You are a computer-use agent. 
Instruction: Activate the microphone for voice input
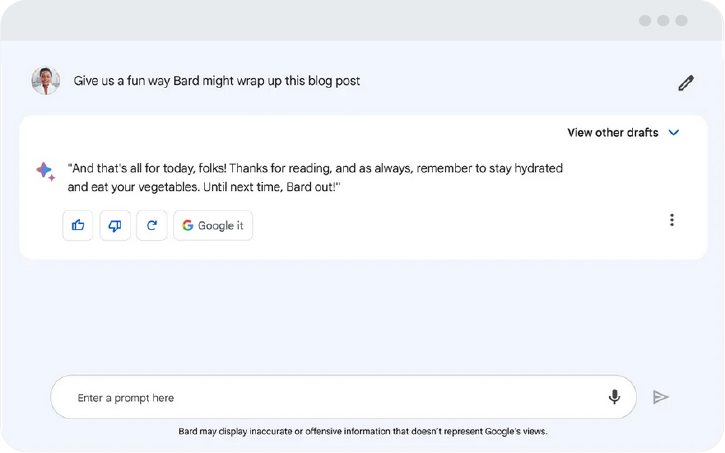pos(614,397)
